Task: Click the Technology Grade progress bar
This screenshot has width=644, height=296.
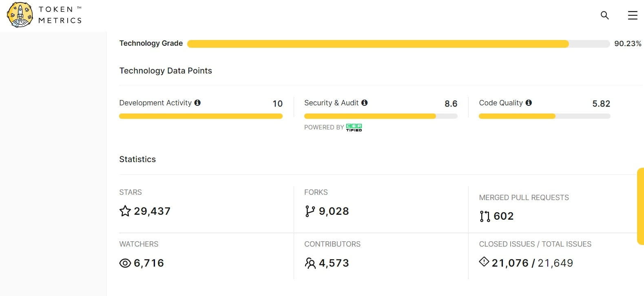Action: pyautogui.click(x=398, y=44)
